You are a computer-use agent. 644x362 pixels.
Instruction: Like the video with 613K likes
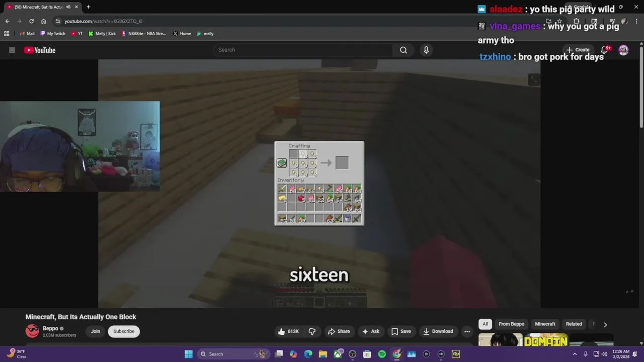pos(288,331)
